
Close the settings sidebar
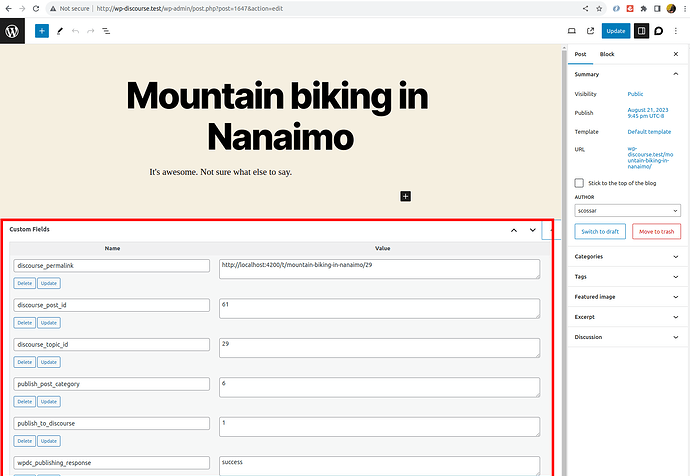676,54
